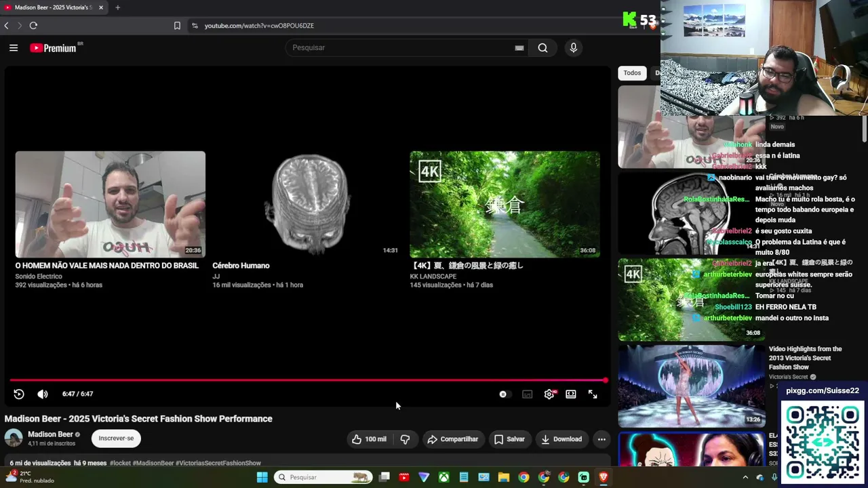Click the KK LANDSCAPE channel name
Viewport: 868px width, 488px height.
tap(433, 277)
